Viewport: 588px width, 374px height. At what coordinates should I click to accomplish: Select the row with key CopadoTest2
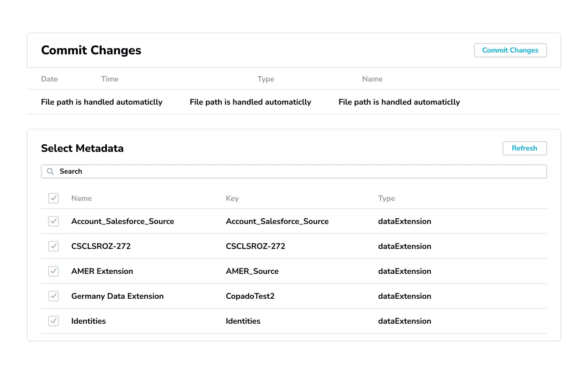(251, 296)
